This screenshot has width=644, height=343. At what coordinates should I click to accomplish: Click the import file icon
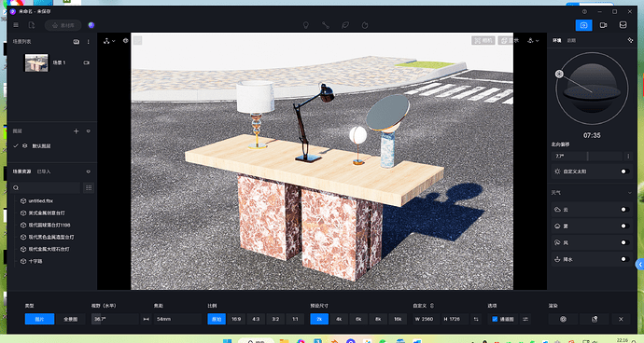tap(32, 25)
